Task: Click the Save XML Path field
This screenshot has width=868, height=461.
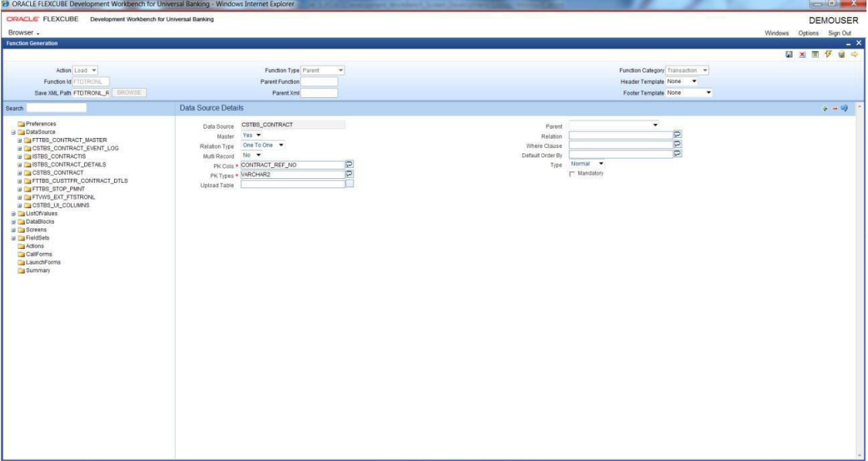Action: (x=91, y=93)
